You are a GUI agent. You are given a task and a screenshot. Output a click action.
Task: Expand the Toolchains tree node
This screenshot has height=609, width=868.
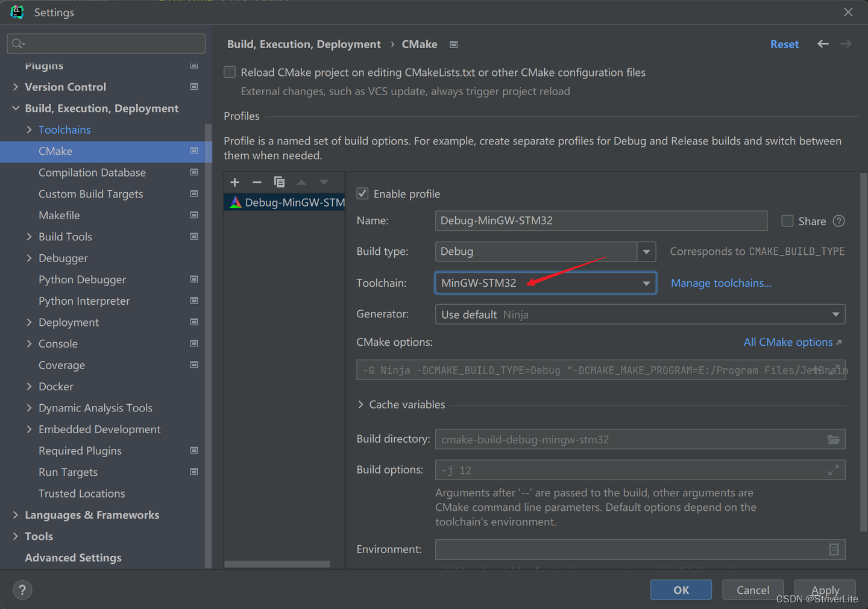tap(29, 130)
